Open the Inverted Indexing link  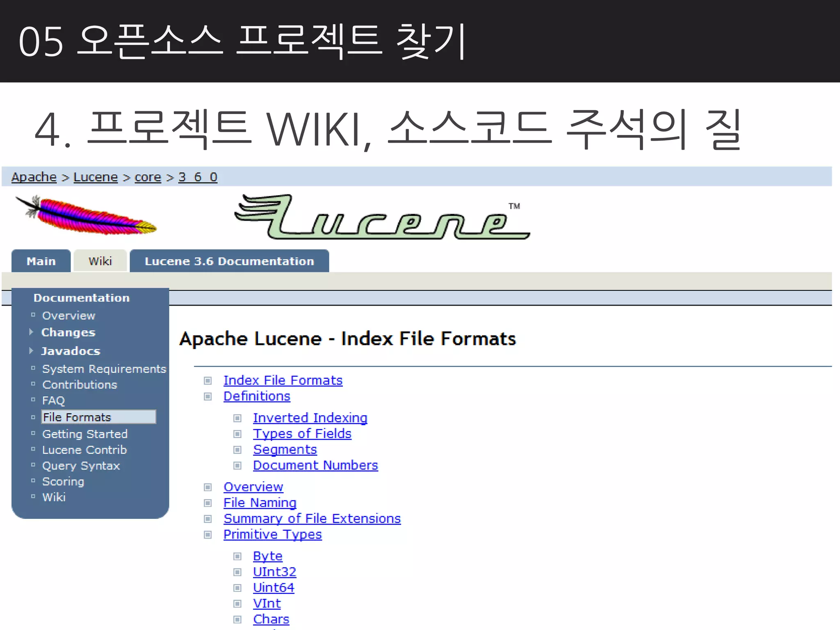[310, 418]
